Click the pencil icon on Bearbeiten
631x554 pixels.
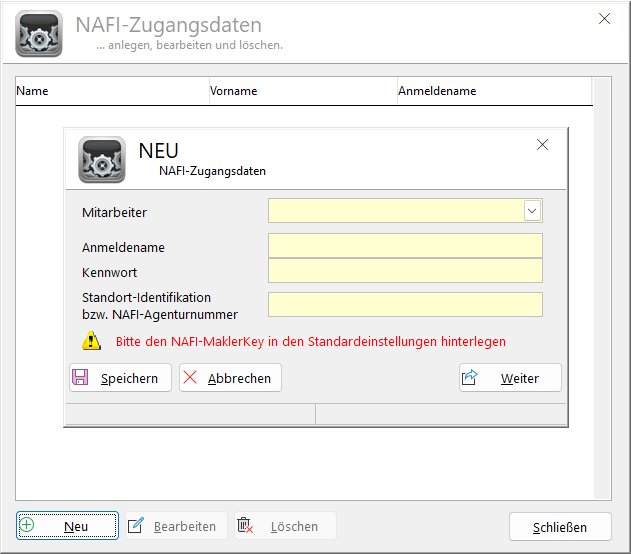(x=136, y=526)
